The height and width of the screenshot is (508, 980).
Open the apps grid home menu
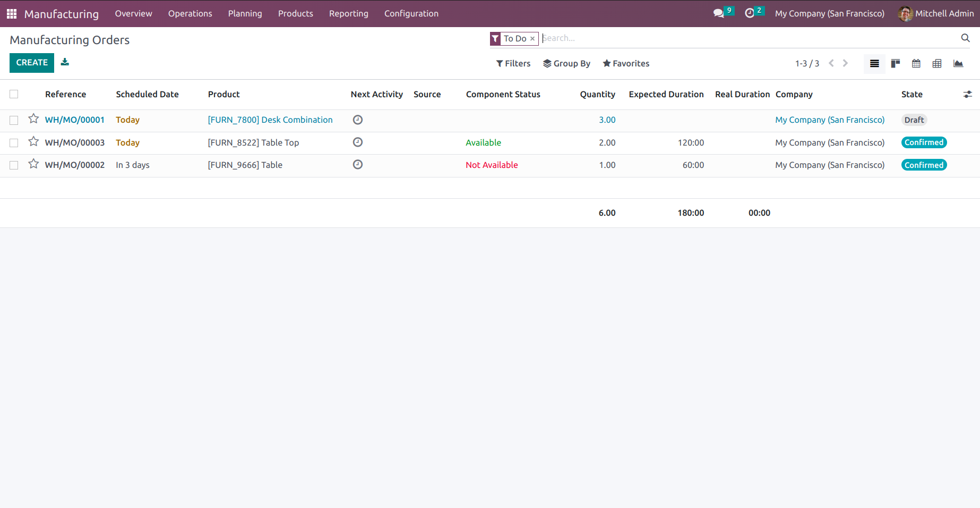pyautogui.click(x=12, y=14)
